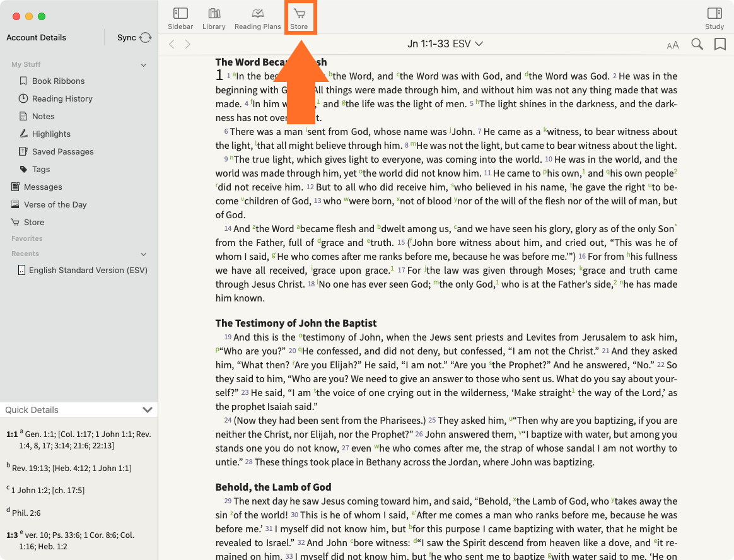
Task: Open the Store cart icon in toolbar
Action: (299, 14)
